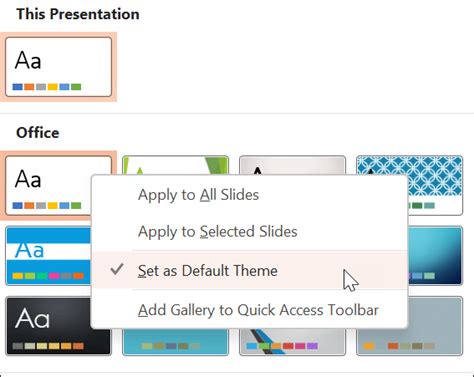
Task: Select the dark blue gradient theme
Action: coord(435,256)
